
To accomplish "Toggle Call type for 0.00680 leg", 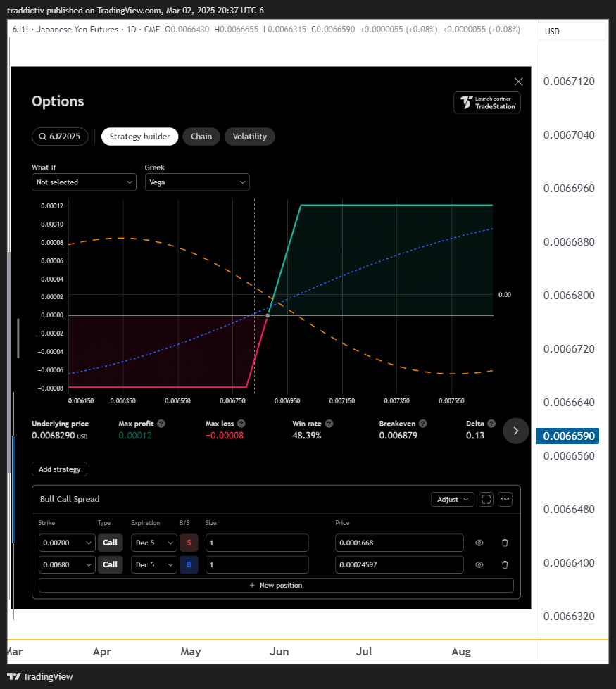I will [x=110, y=564].
